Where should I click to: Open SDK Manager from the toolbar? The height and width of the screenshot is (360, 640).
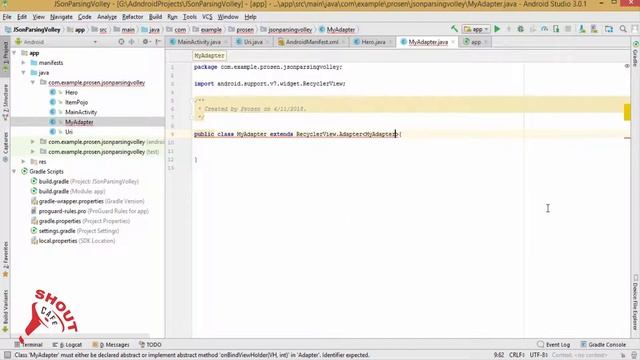[594, 29]
